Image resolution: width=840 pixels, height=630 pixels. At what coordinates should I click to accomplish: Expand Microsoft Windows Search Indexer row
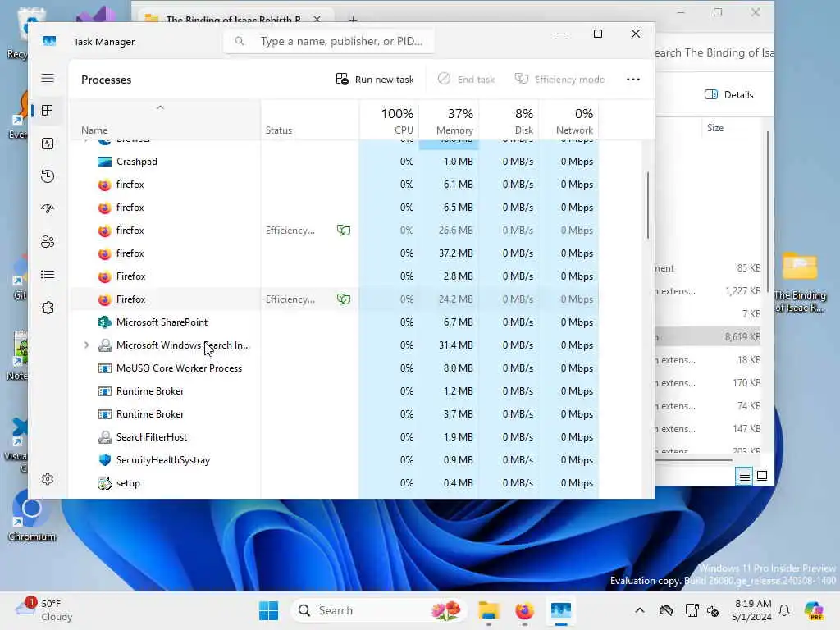point(86,345)
